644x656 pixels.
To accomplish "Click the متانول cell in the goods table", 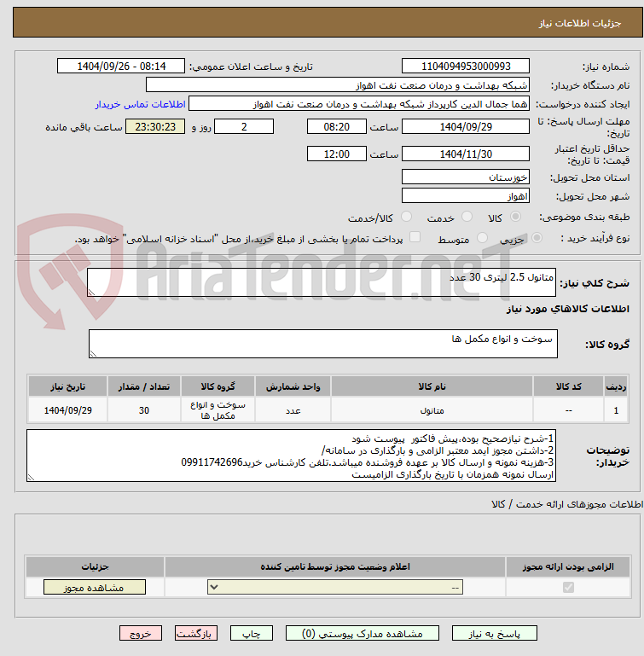I will (x=432, y=410).
